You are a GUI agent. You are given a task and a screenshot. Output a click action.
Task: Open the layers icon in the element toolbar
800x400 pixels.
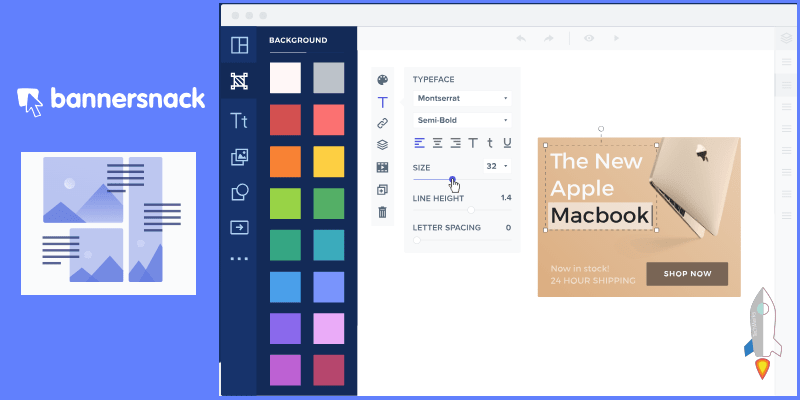[x=382, y=145]
